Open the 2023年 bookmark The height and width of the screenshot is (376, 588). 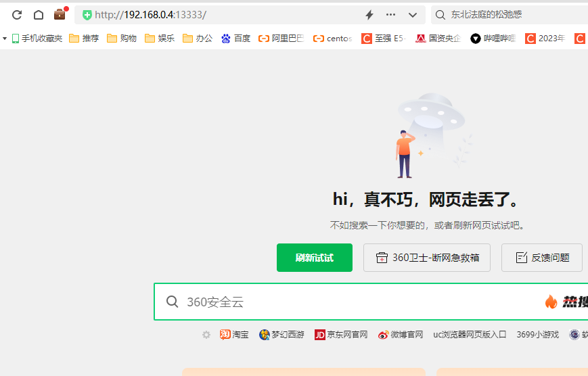pyautogui.click(x=545, y=39)
